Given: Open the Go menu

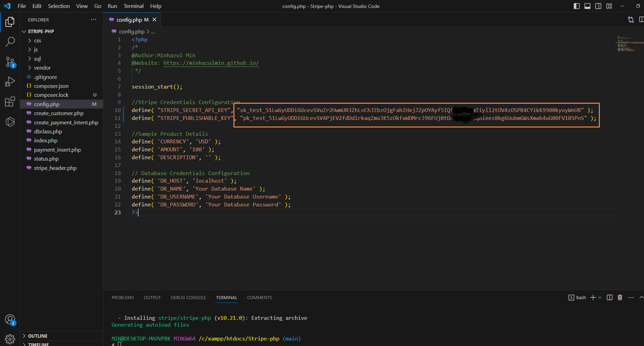Looking at the screenshot, I should pos(98,6).
